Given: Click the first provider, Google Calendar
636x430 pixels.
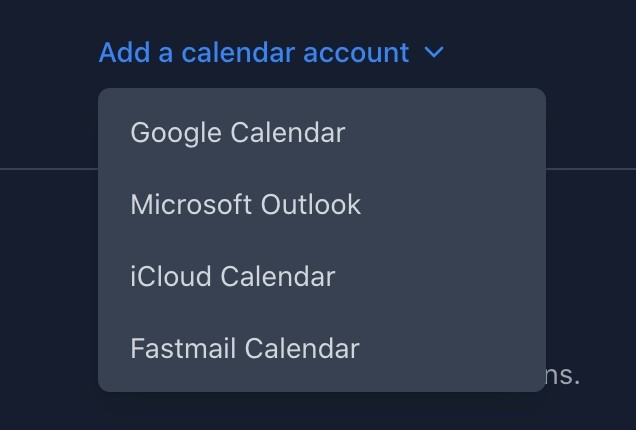Looking at the screenshot, I should [x=238, y=132].
